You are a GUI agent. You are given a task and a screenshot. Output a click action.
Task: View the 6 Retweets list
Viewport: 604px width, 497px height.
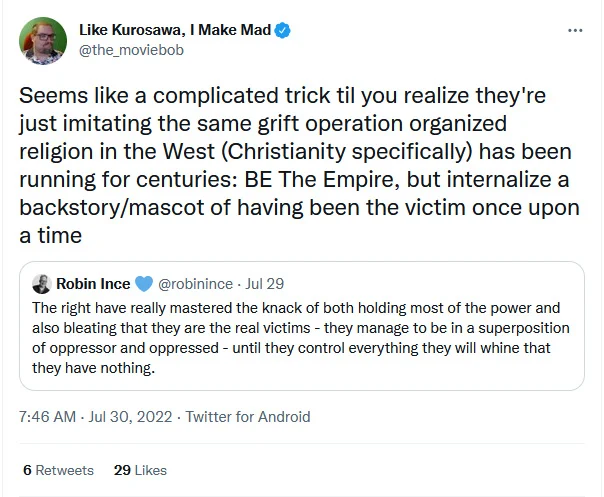[x=58, y=470]
